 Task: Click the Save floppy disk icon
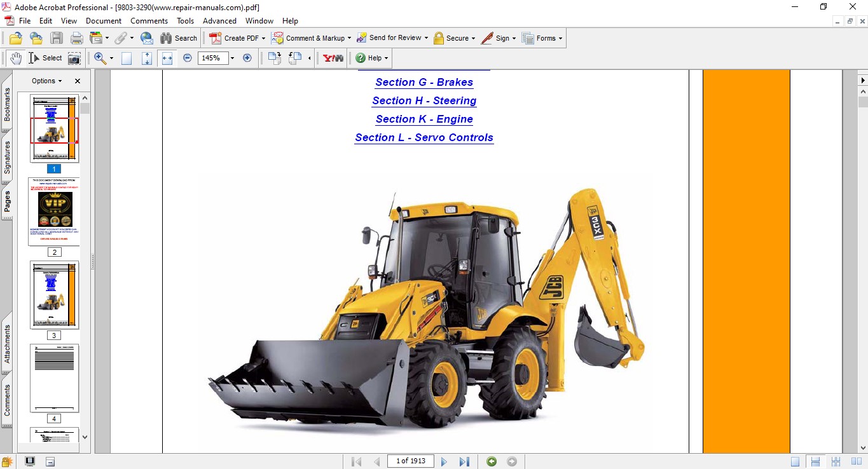57,38
